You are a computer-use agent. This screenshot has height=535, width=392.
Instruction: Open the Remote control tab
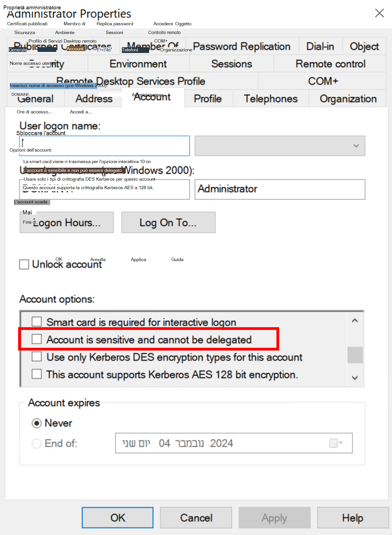[x=330, y=64]
